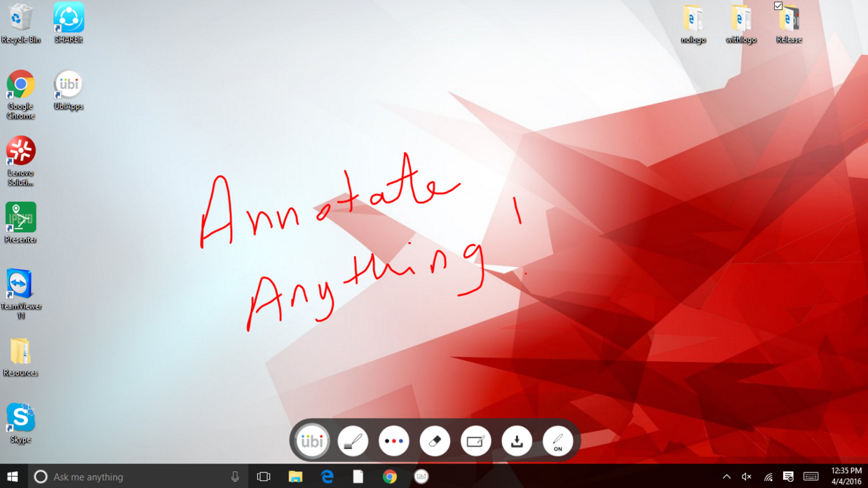The height and width of the screenshot is (488, 868).
Task: Select the withlogo folder
Action: coord(741,25)
